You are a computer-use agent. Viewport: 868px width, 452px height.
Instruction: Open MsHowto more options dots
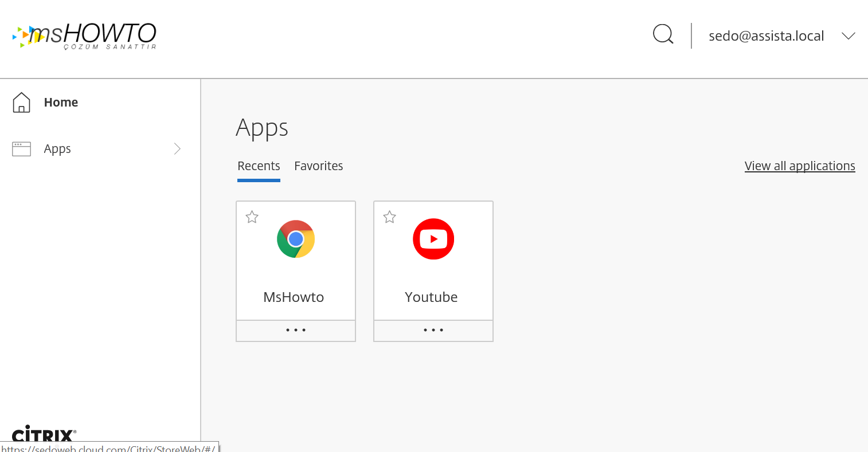click(x=296, y=330)
